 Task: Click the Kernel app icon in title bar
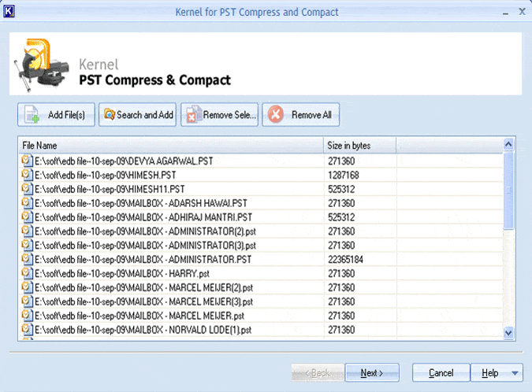[x=9, y=11]
